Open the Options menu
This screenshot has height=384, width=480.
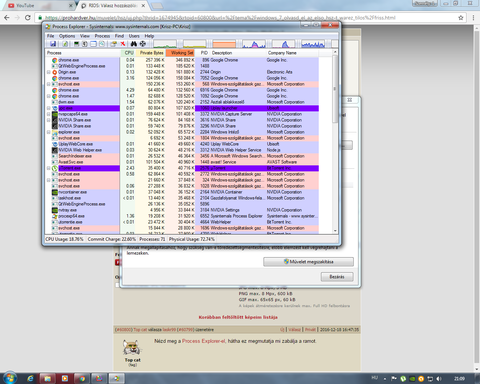click(x=67, y=36)
